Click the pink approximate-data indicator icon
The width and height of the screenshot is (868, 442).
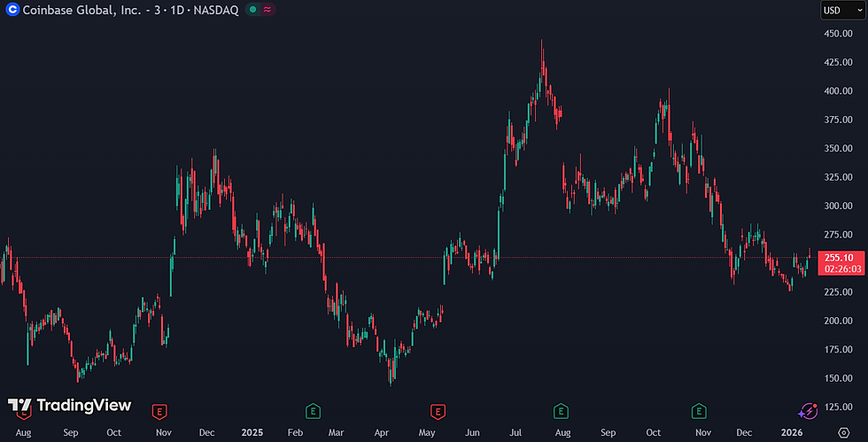[267, 10]
